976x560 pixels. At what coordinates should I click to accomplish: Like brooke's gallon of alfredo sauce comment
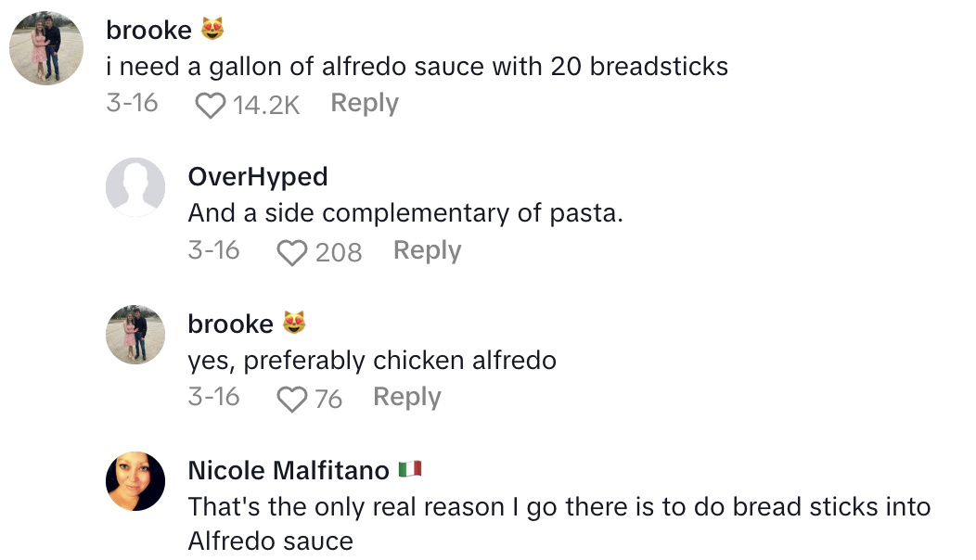[211, 105]
